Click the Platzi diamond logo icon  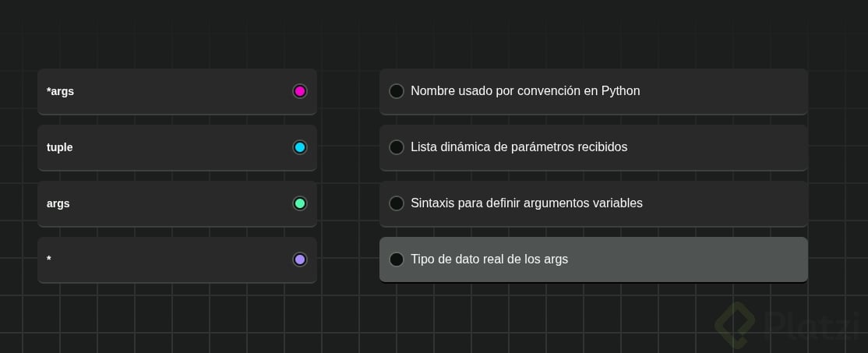point(734,324)
